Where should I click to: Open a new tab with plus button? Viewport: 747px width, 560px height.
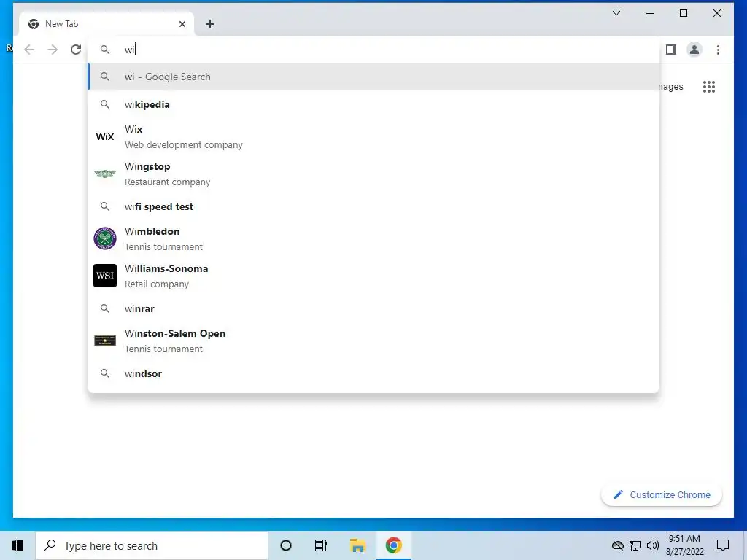tap(210, 24)
